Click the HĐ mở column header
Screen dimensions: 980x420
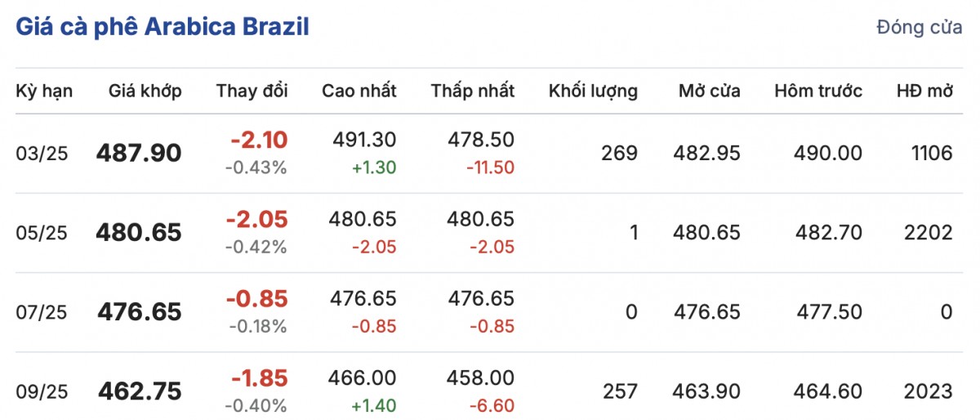point(924,91)
